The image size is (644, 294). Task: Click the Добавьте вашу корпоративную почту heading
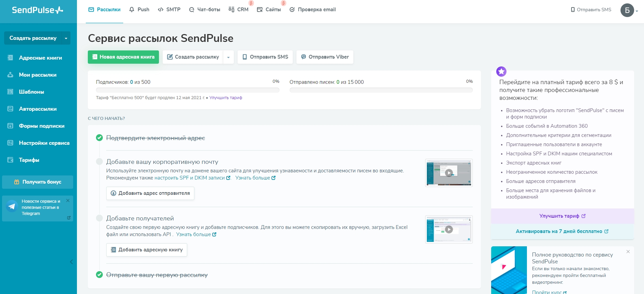click(162, 162)
